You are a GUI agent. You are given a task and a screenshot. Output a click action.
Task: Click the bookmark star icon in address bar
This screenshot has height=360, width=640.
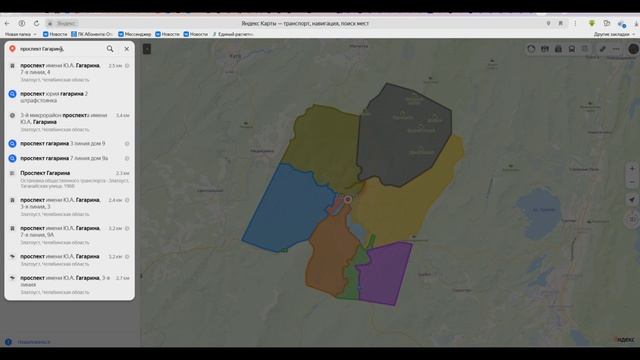(561, 24)
